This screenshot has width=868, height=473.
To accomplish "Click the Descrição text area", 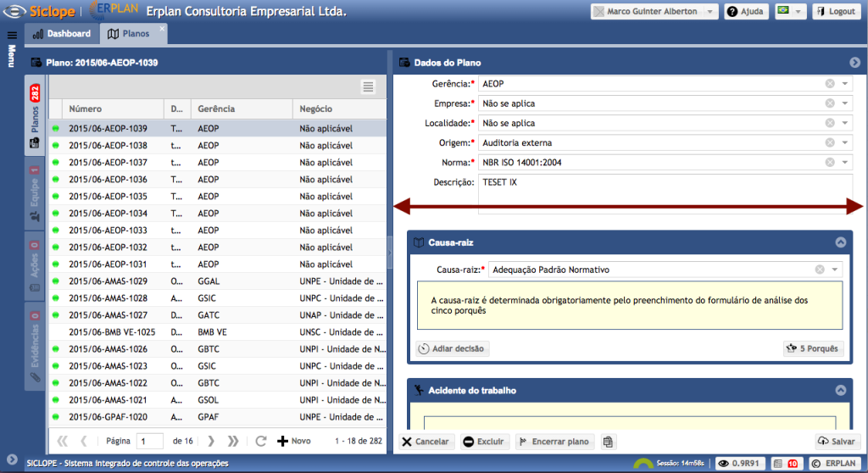I will (x=665, y=194).
